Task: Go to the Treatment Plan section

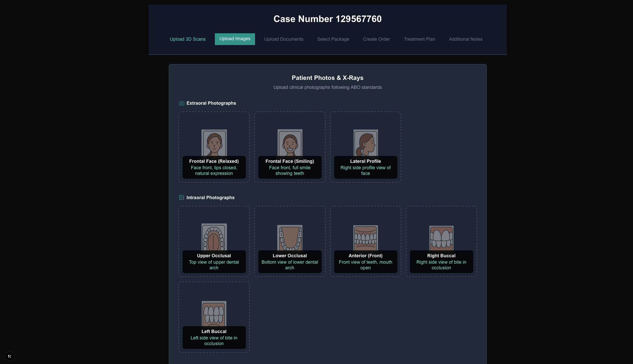Action: 419,39
